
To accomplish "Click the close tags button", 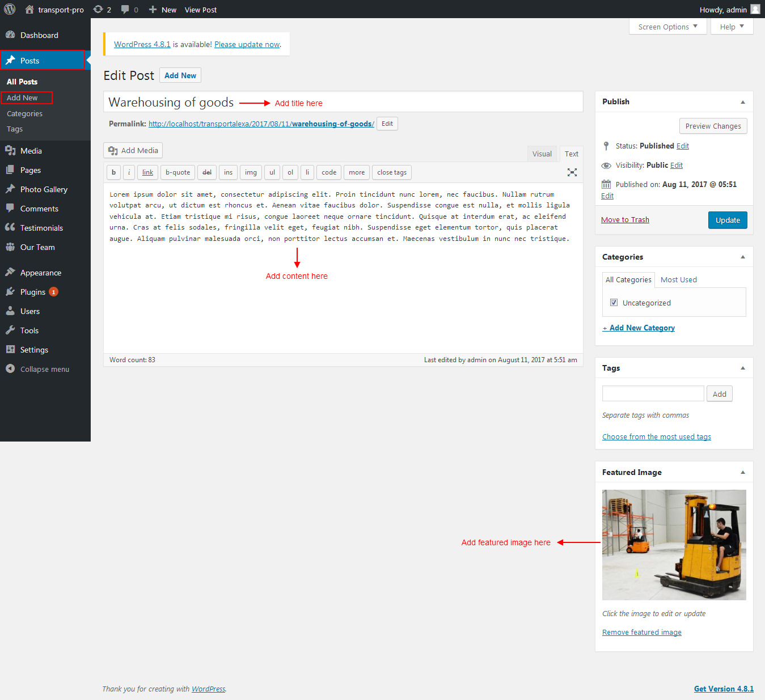I will click(392, 172).
